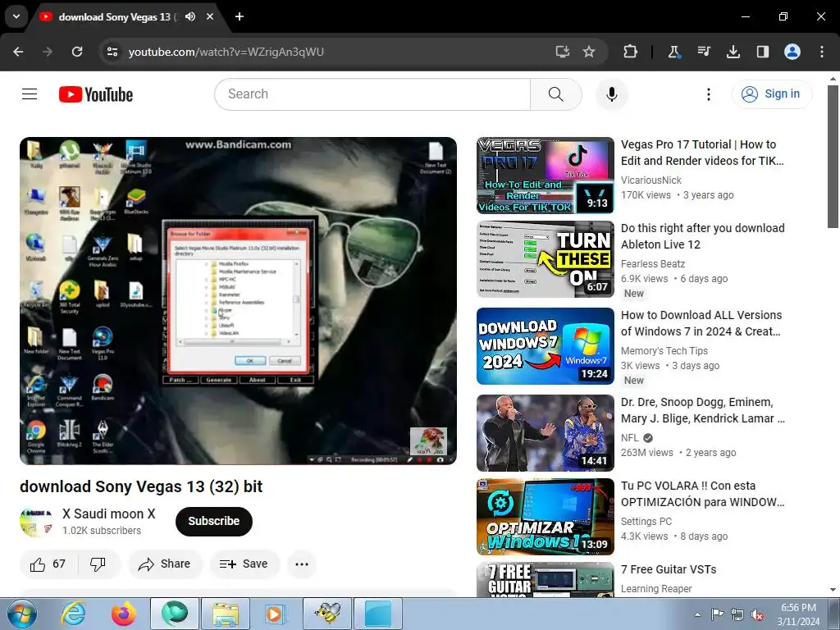Click the video player area
The width and height of the screenshot is (840, 630).
239,300
